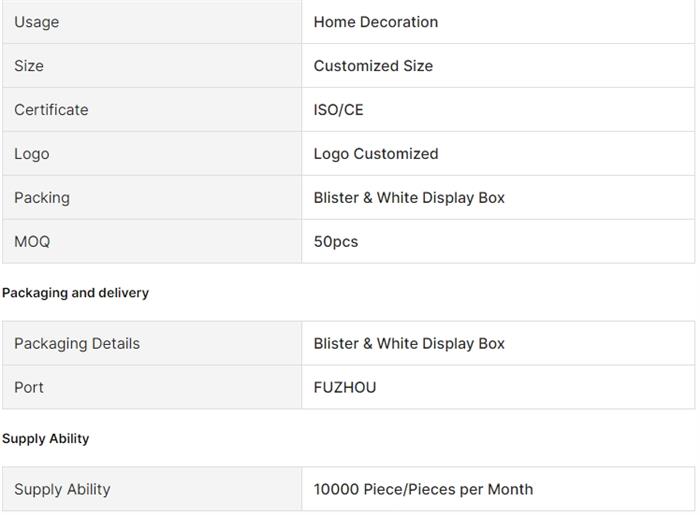Click the Usage label cell
Viewport: 700px width, 515px height.
point(36,22)
